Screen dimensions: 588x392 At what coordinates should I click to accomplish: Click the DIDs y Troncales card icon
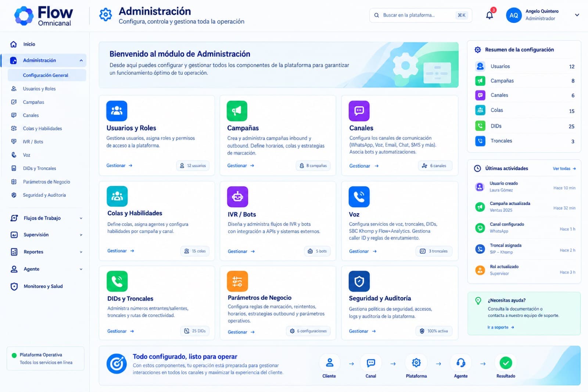pos(117,281)
